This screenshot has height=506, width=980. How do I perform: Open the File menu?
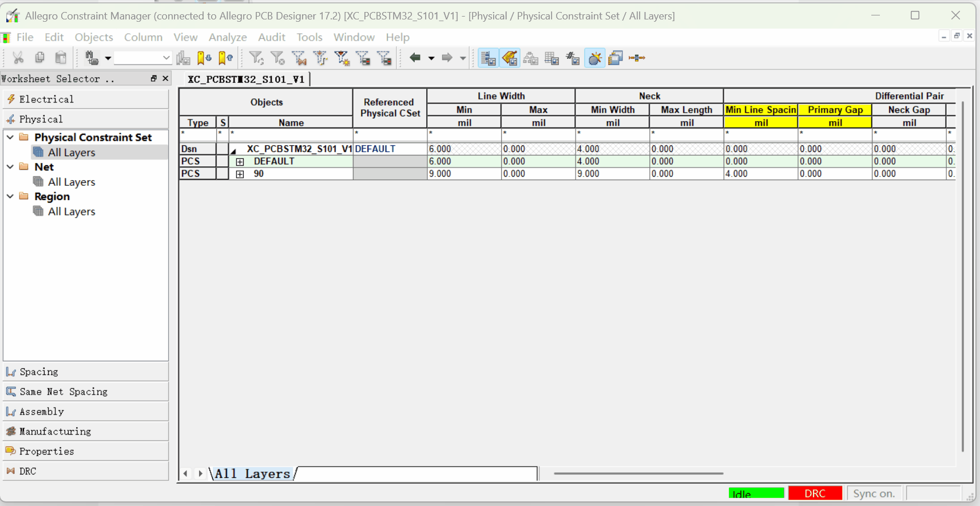click(x=25, y=37)
